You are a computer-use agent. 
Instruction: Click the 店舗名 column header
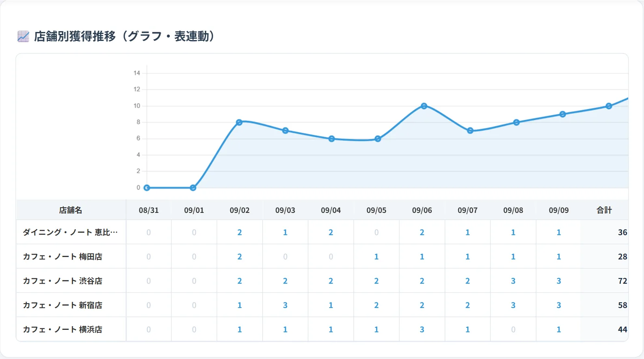click(x=71, y=210)
